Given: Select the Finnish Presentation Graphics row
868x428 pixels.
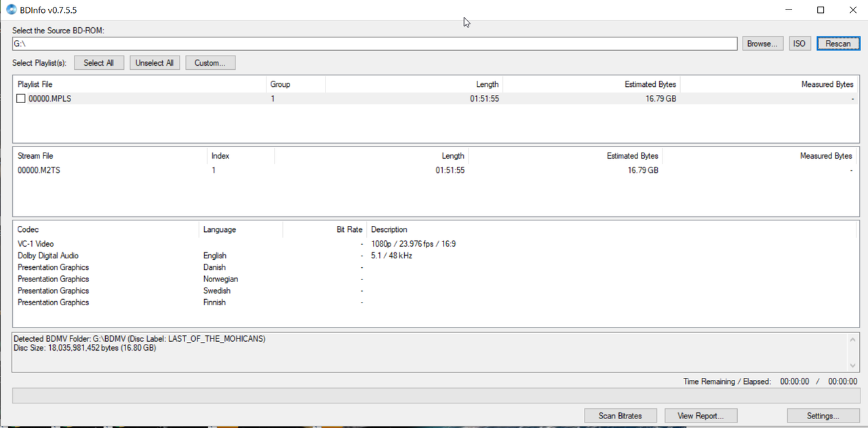Looking at the screenshot, I should click(435, 303).
